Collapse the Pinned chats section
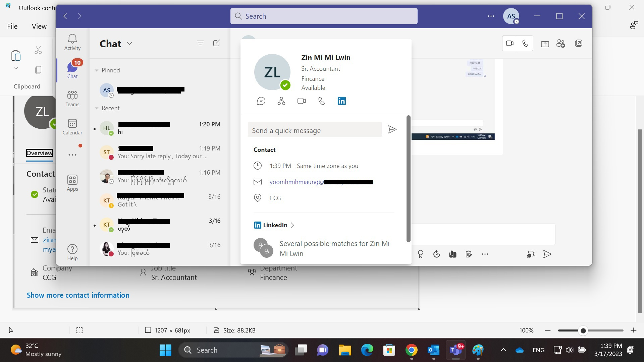Viewport: 644px width, 362px height. pyautogui.click(x=96, y=70)
